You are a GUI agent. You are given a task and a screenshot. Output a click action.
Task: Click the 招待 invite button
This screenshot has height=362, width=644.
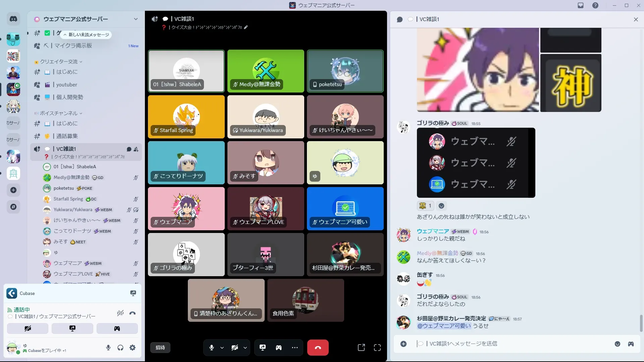(x=160, y=348)
